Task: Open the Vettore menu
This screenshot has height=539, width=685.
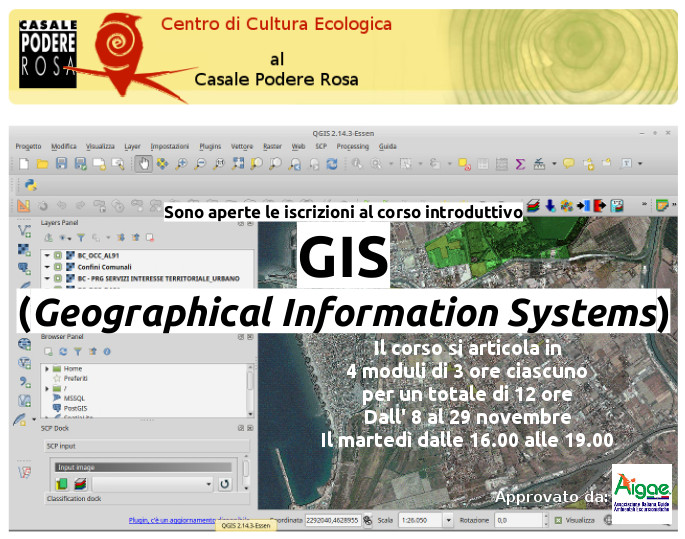Action: pos(242,146)
